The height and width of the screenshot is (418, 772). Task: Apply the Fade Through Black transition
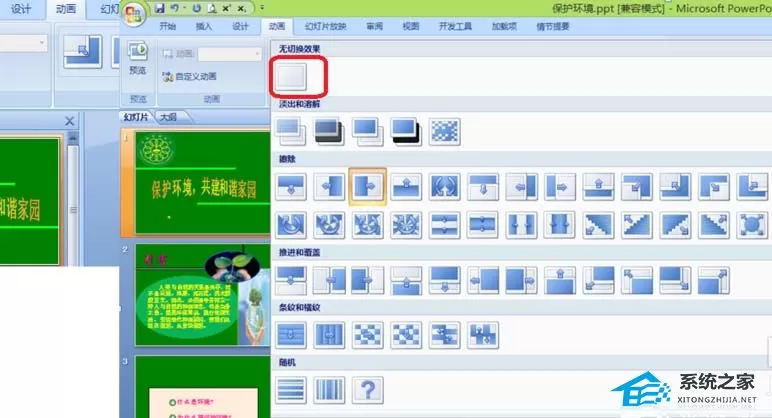pyautogui.click(x=329, y=132)
